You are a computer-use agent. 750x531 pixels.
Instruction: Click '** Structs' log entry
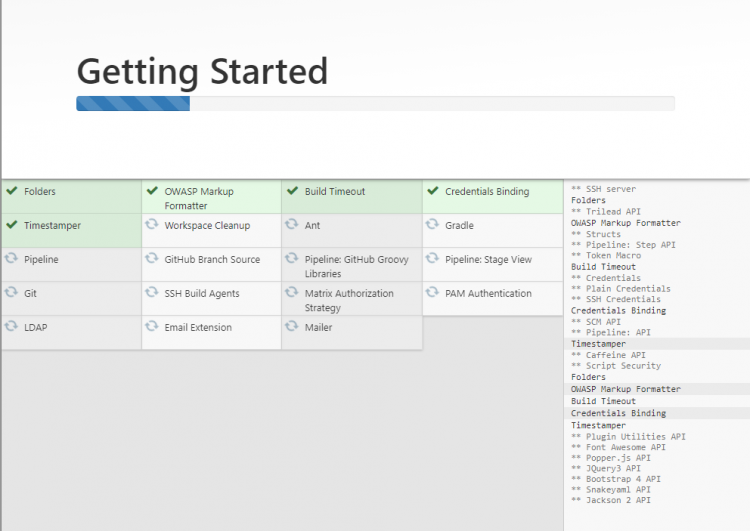tap(596, 234)
